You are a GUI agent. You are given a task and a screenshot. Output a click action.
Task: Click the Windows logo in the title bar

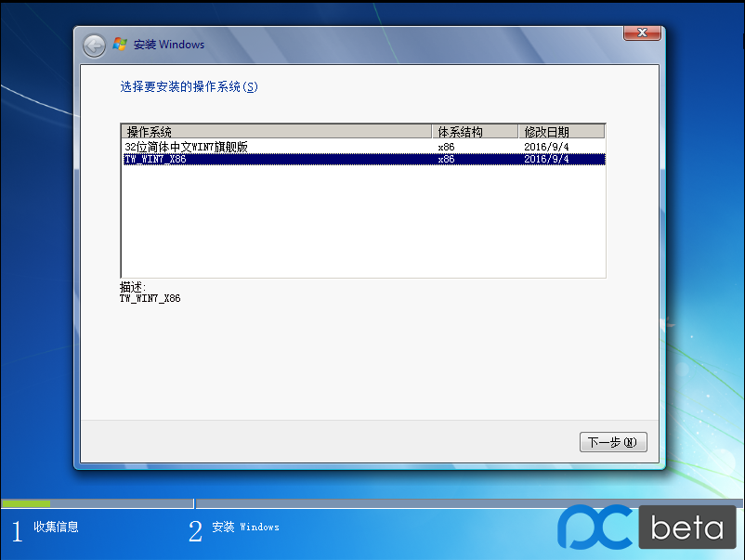(120, 44)
